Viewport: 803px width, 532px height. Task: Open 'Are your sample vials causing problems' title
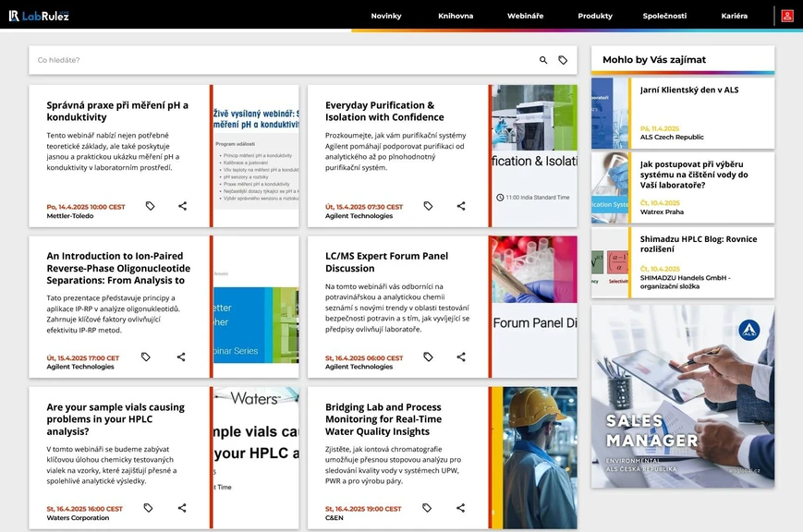pyautogui.click(x=116, y=418)
